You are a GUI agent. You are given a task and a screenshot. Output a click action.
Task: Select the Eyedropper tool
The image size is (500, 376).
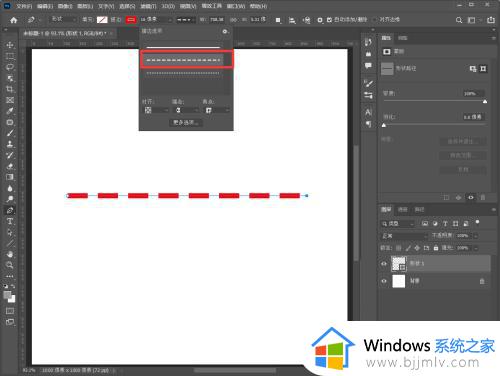[x=10, y=111]
